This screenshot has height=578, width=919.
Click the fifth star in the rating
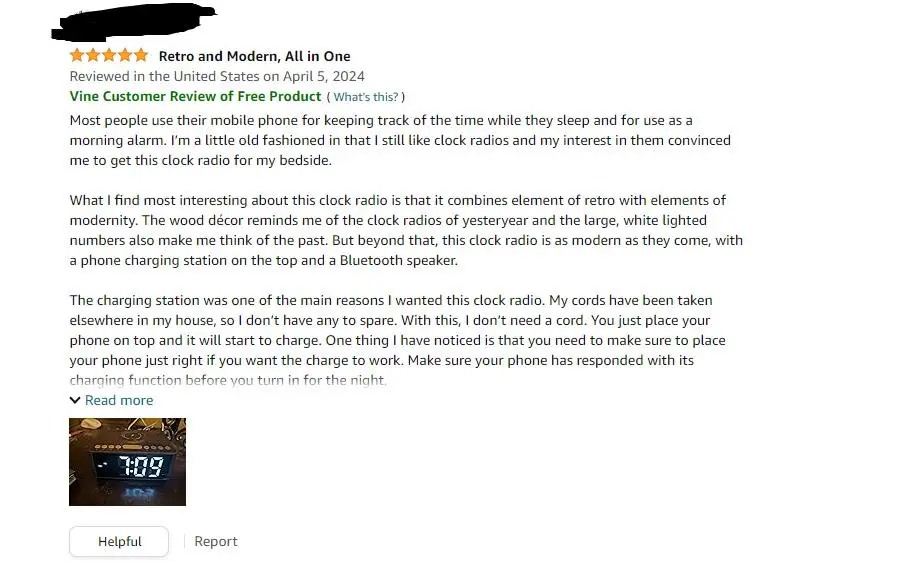141,55
